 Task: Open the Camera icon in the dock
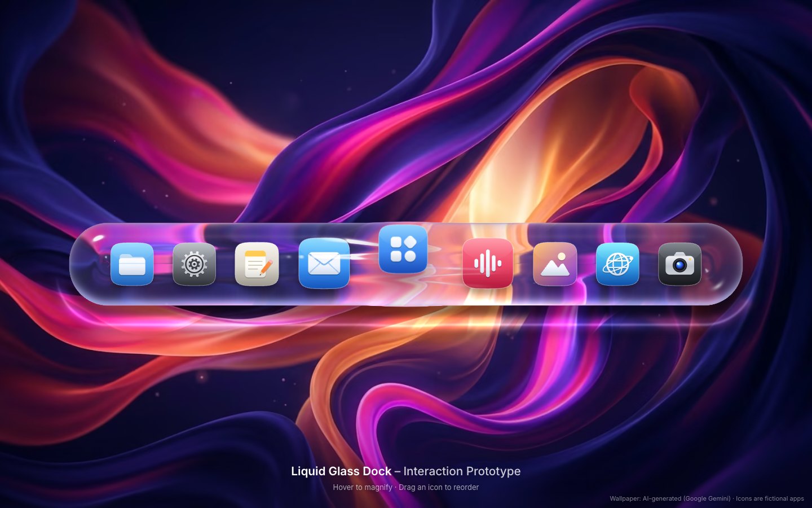point(679,264)
